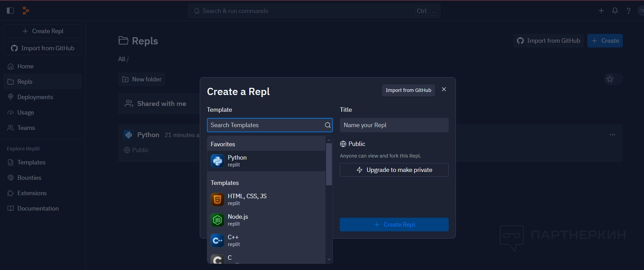
Task: Click the template list scroll-up arrow
Action: (329, 140)
